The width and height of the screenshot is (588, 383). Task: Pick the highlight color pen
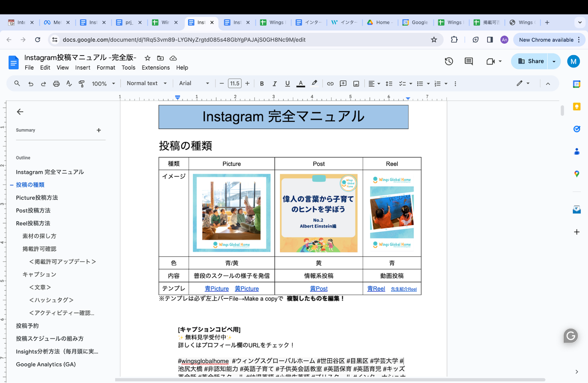[x=314, y=83]
